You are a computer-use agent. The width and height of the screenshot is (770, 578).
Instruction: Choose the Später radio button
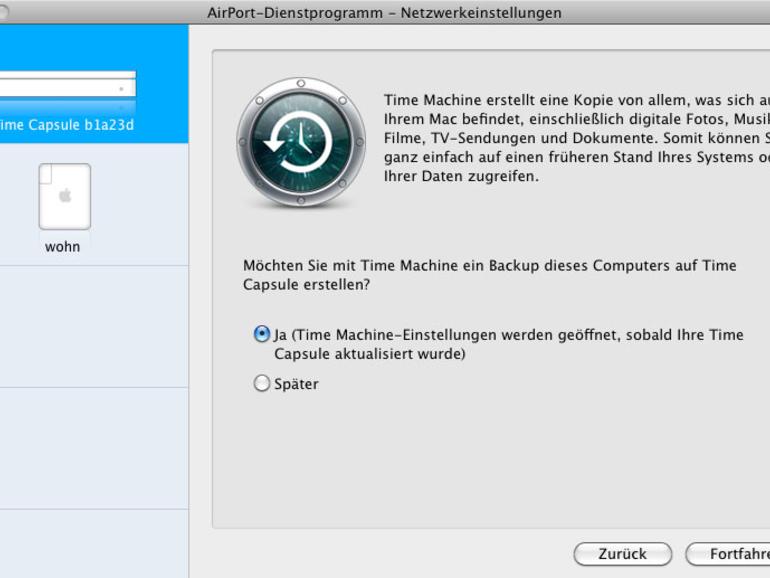[x=262, y=383]
